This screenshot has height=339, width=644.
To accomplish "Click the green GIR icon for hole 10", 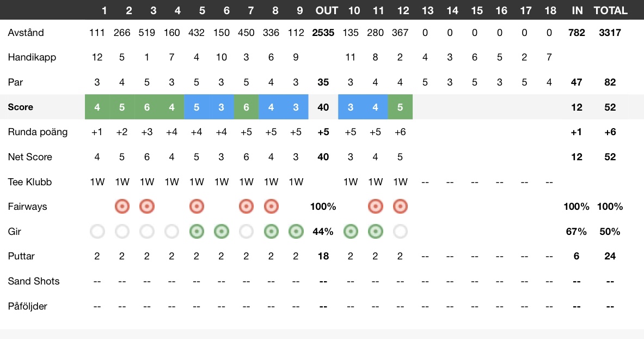I will (351, 232).
